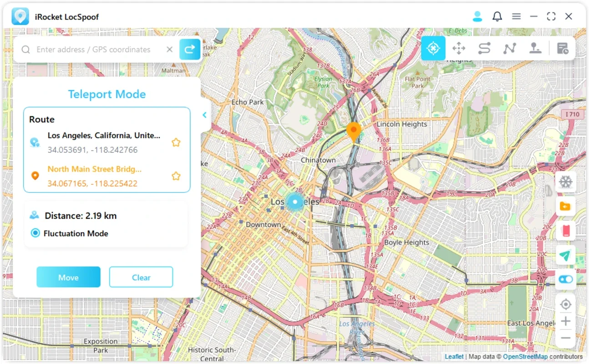
Task: Click the Teleport Mode panel title
Action: click(x=107, y=94)
